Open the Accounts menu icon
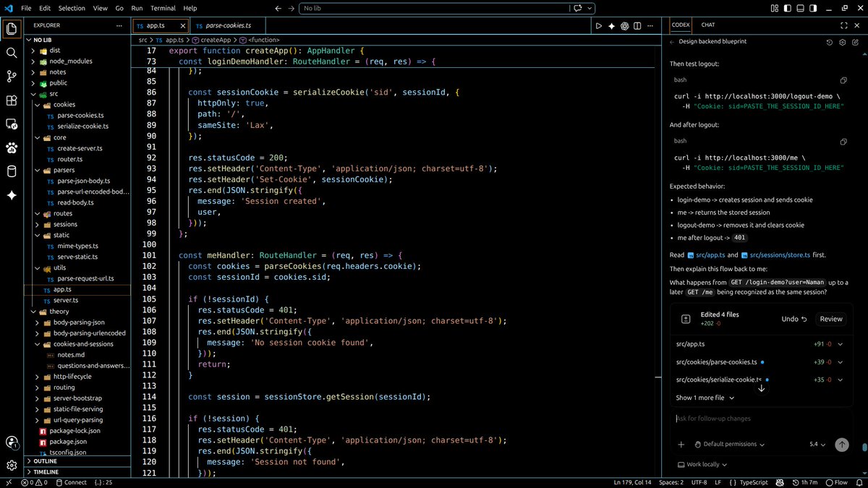Viewport: 868px width, 488px height. tap(12, 442)
